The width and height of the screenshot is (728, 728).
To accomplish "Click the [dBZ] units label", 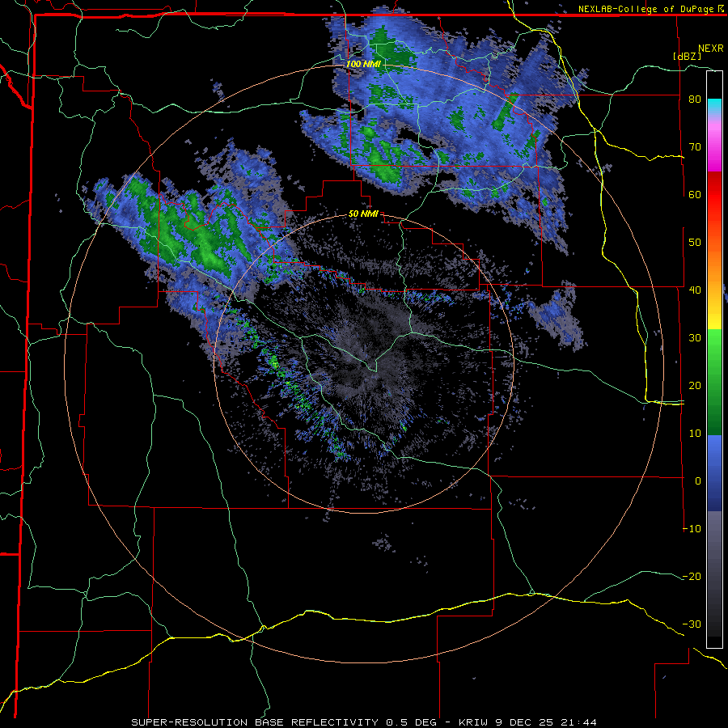I will pyautogui.click(x=687, y=56).
